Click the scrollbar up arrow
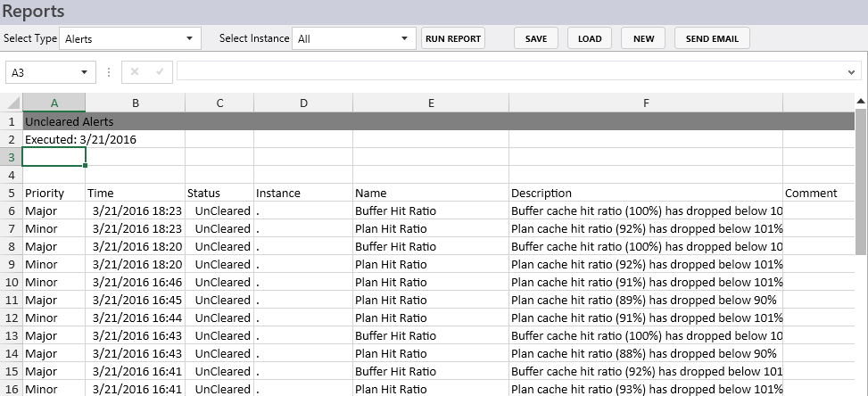The image size is (868, 396). (861, 101)
